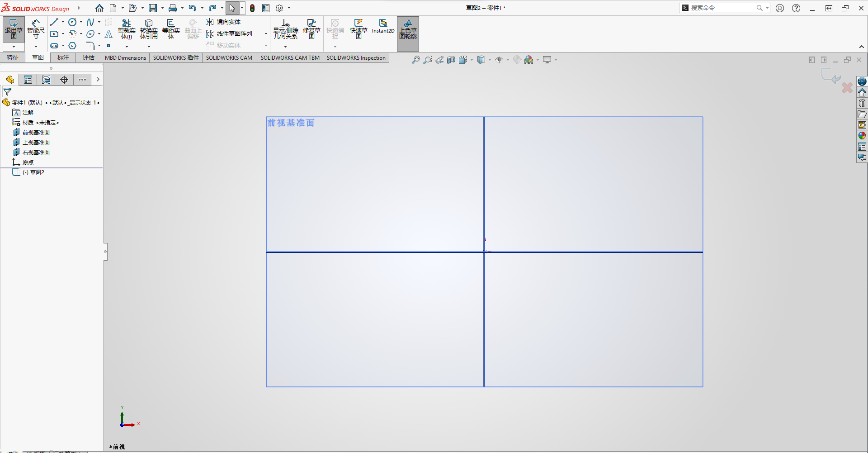Open Appearances color sphere task pane tab
Viewport: 868px width, 453px height.
[862, 136]
